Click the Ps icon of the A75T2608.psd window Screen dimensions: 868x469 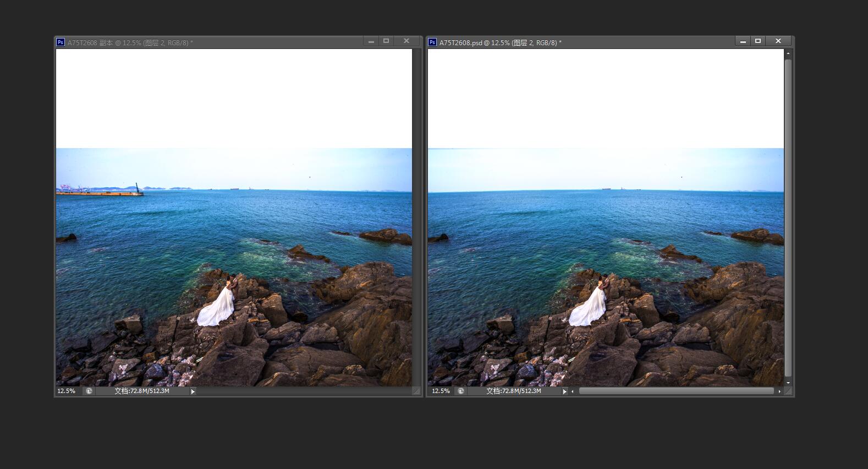pyautogui.click(x=432, y=42)
